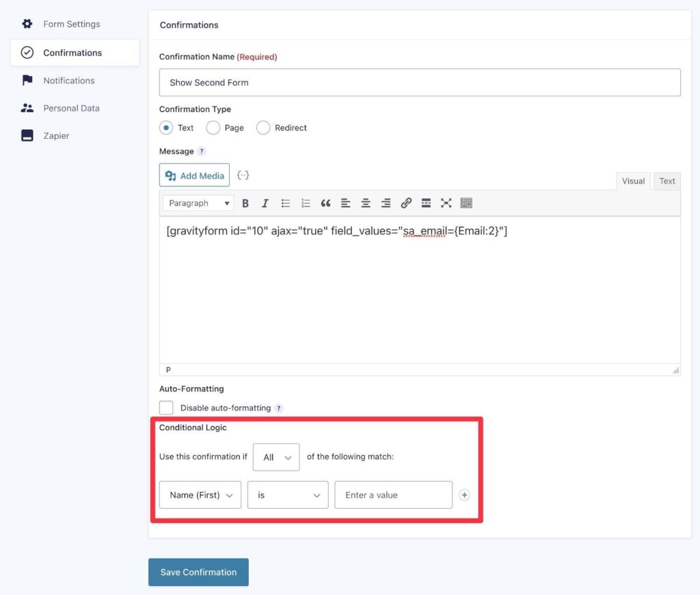Insert a bulleted list in the message
The width and height of the screenshot is (700, 595).
(x=285, y=202)
